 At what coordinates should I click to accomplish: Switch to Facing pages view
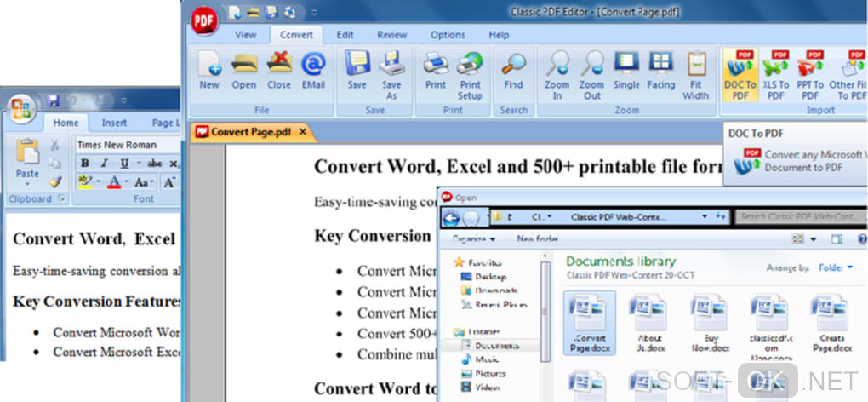pos(661,70)
